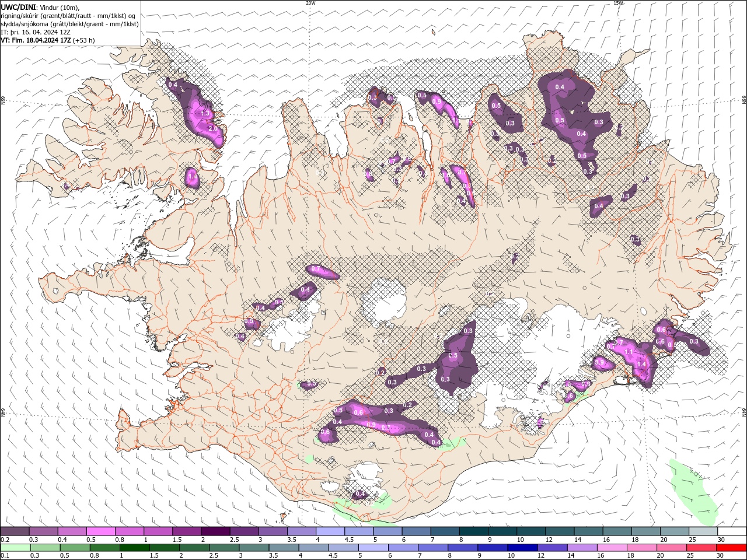This screenshot has width=747, height=560.
Task: Select the darkest green swatch starting at 1, lower scale
Action: pos(135,548)
